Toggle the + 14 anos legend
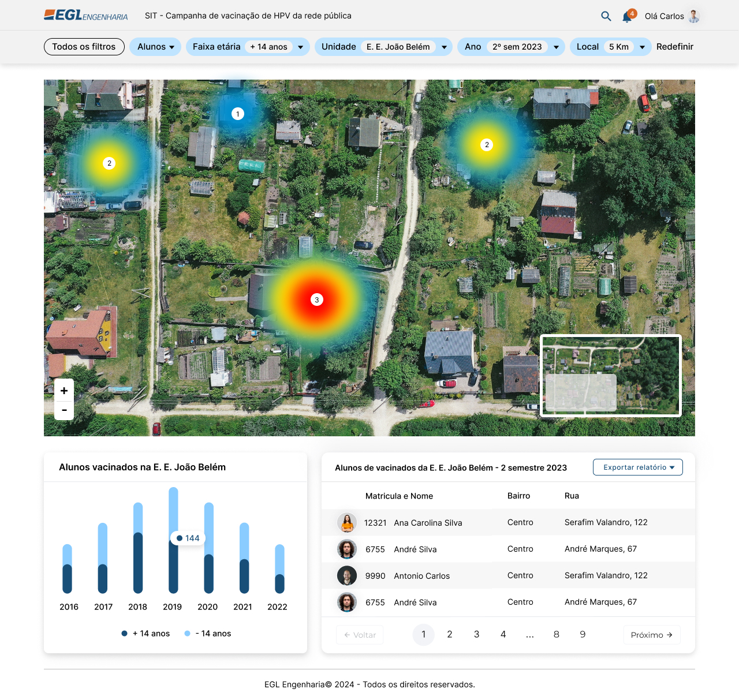 [x=146, y=634]
